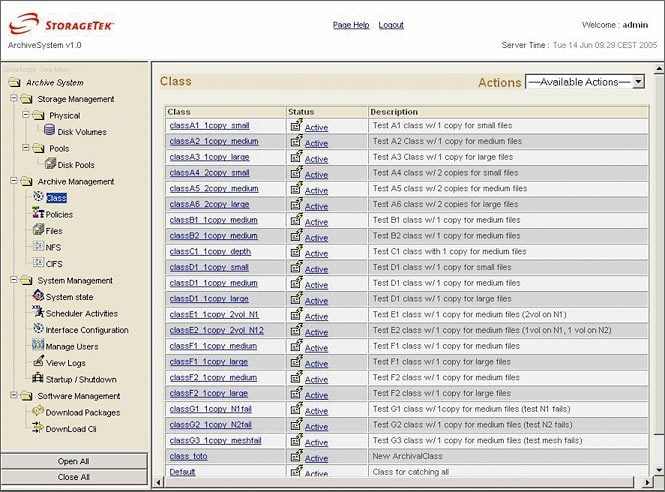
Task: Open the Available Actions dropdown
Action: click(585, 82)
